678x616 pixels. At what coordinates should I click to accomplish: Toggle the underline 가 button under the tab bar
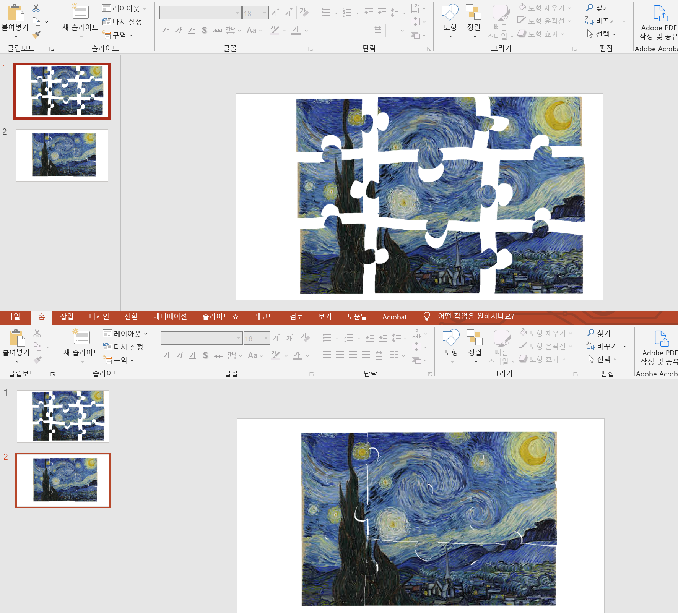click(x=193, y=355)
